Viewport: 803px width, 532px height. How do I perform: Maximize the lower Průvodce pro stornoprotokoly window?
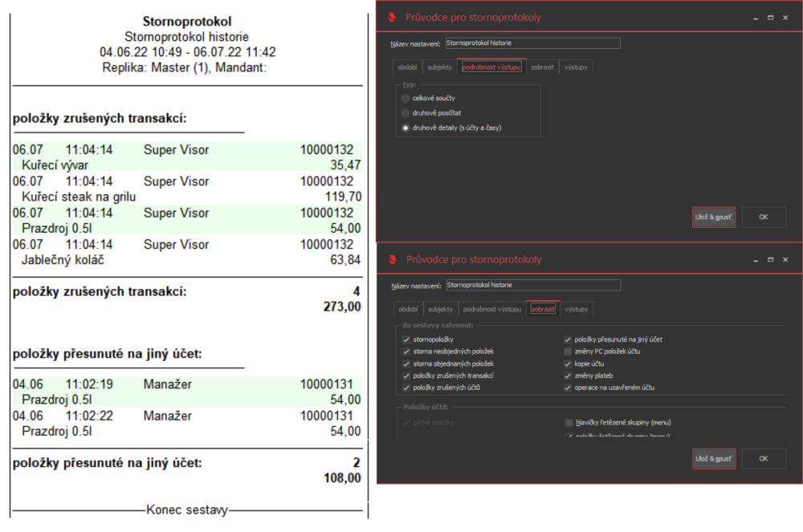770,260
